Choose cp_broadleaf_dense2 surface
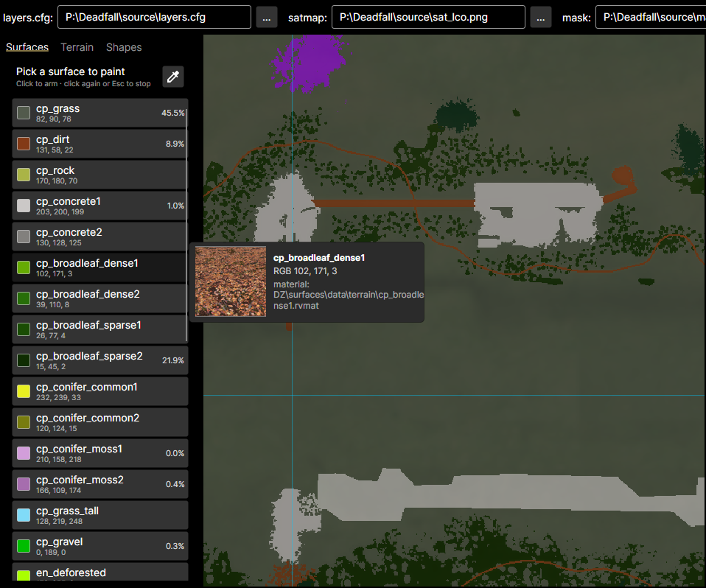 pyautogui.click(x=99, y=298)
